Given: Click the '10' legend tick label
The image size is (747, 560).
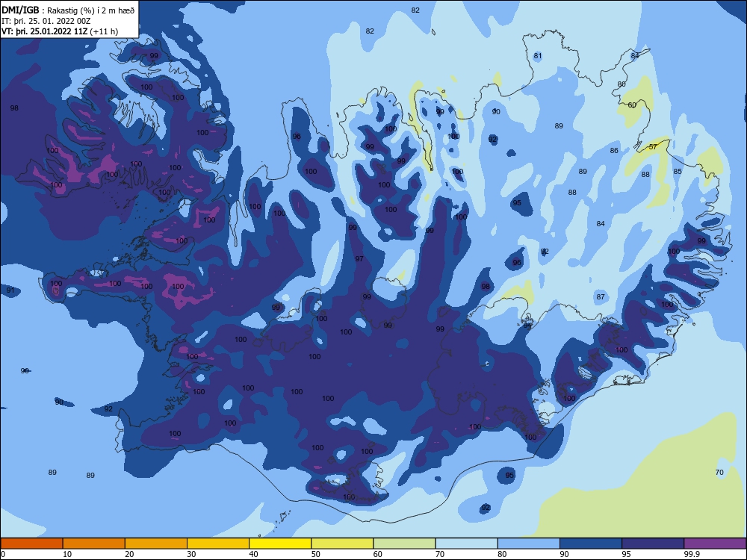Looking at the screenshot, I should 67,554.
